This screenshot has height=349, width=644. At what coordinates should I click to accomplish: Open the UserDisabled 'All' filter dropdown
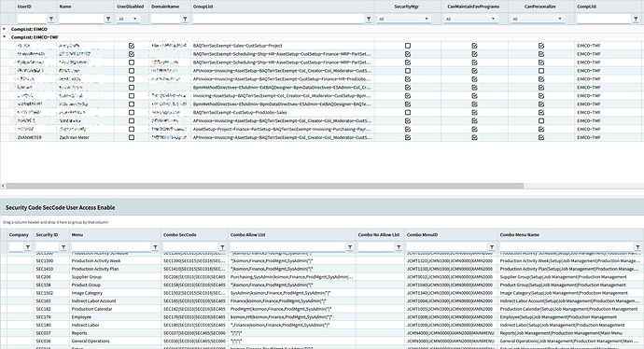point(128,19)
